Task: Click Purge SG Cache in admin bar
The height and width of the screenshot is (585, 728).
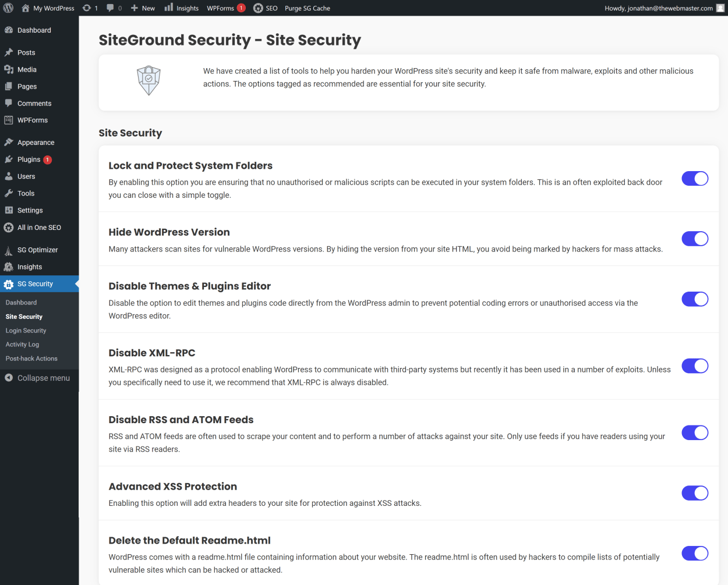Action: [x=307, y=8]
